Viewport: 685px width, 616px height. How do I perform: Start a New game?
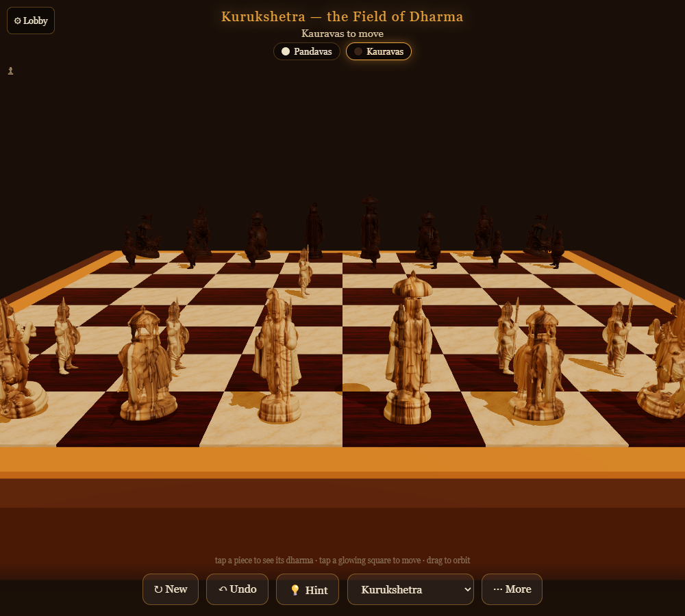coord(171,589)
